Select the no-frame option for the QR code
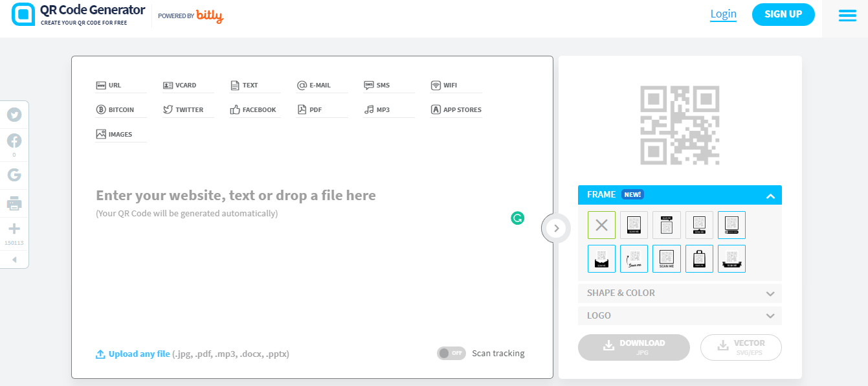This screenshot has height=386, width=868. 601,225
